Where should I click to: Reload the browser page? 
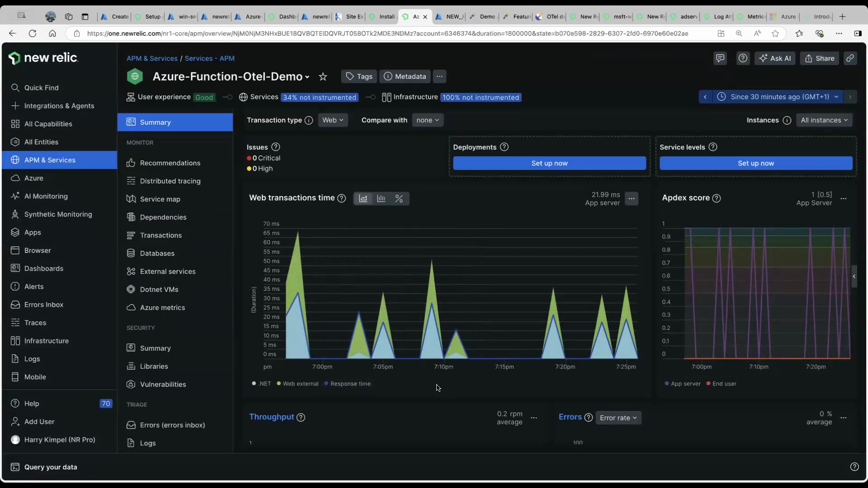pos(33,33)
